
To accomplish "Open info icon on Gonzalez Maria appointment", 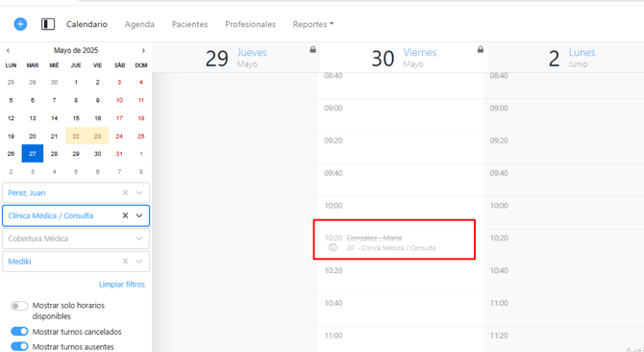I will (333, 248).
